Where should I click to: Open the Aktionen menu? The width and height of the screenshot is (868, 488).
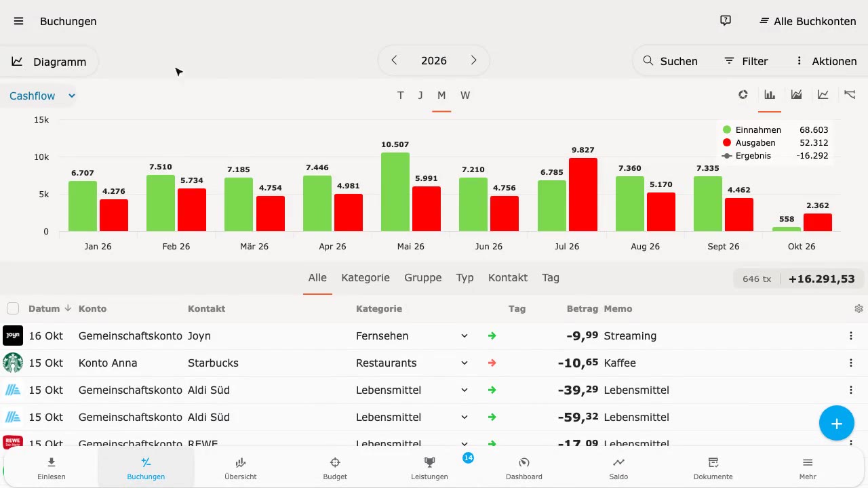(x=826, y=61)
